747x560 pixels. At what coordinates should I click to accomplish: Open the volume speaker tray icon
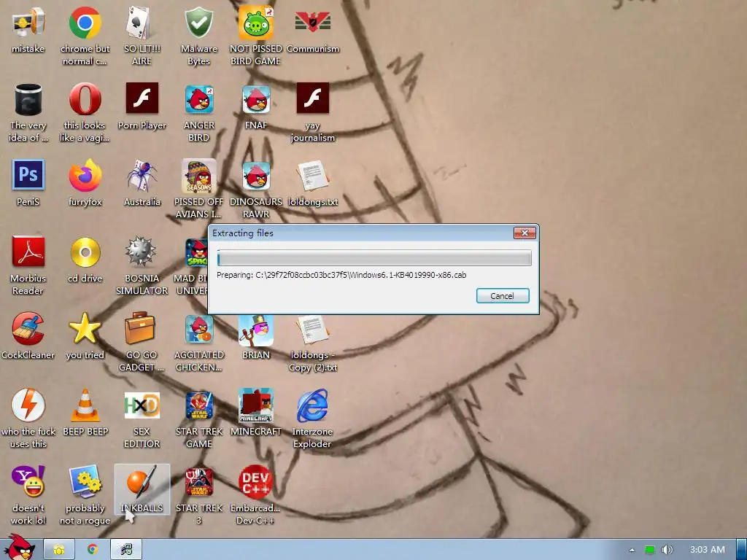[x=667, y=550]
